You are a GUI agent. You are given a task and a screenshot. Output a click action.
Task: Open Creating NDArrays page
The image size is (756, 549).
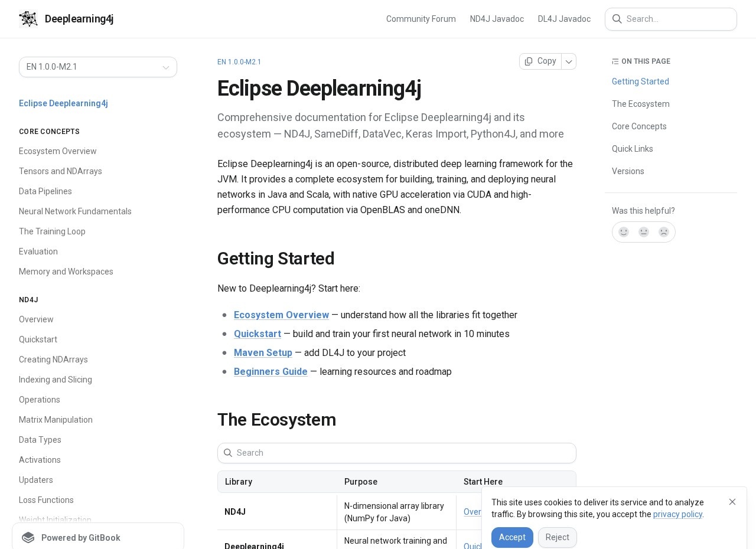pyautogui.click(x=53, y=360)
